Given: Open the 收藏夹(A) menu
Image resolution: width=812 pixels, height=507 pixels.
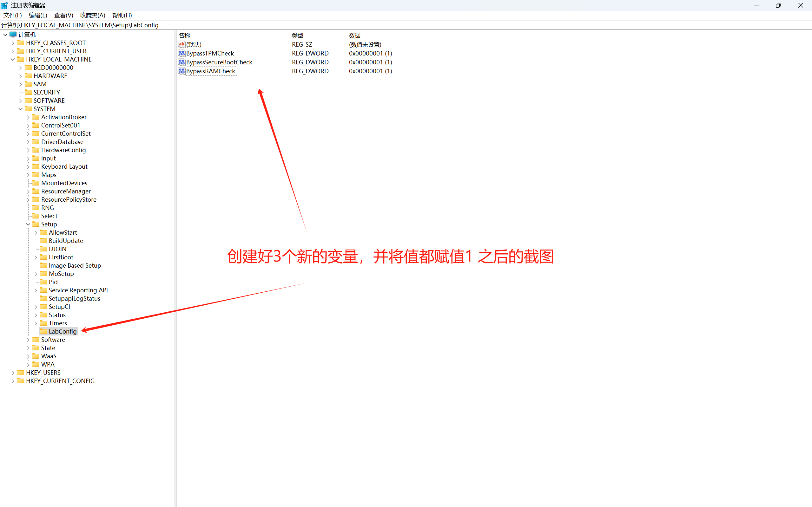Looking at the screenshot, I should (x=93, y=16).
